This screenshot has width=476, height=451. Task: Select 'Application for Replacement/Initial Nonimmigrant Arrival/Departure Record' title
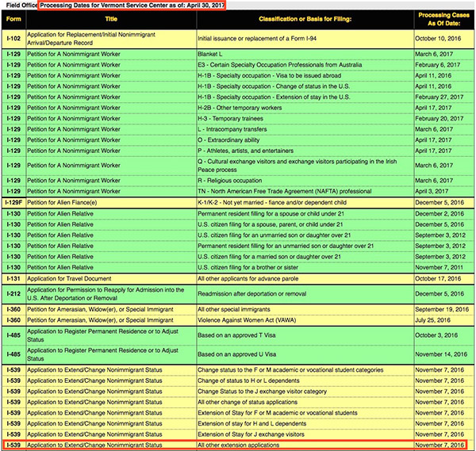click(x=91, y=39)
